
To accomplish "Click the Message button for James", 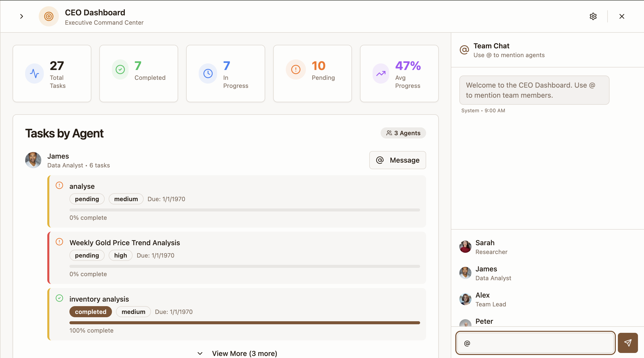I will 397,160.
